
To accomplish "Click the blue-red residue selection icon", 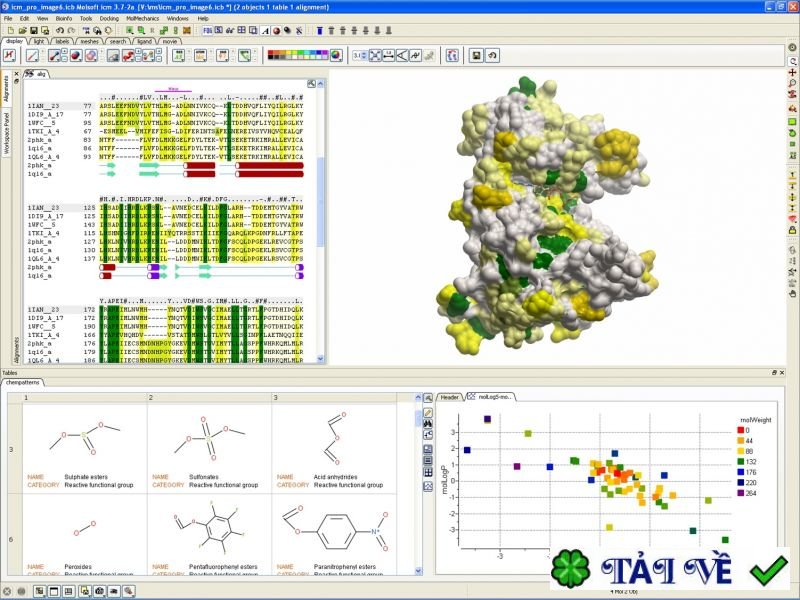I will 452,55.
